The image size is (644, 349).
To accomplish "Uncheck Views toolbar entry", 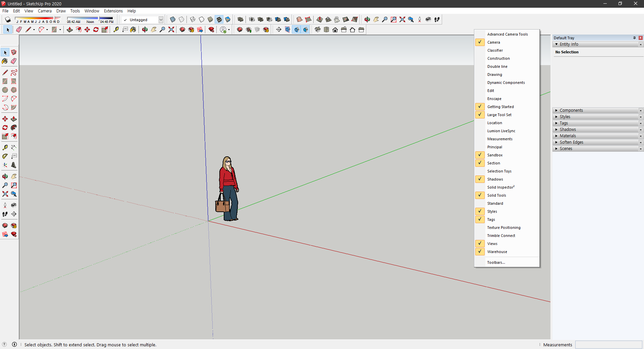I will 507,244.
